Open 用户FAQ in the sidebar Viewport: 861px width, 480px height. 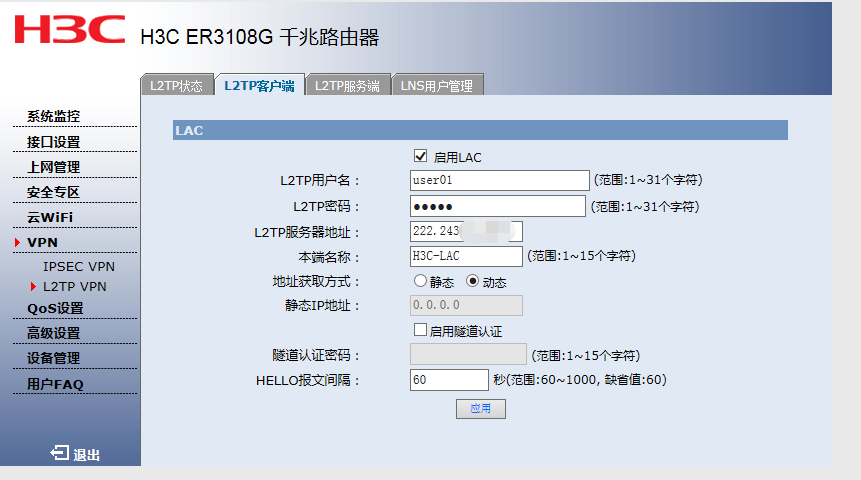pos(55,384)
